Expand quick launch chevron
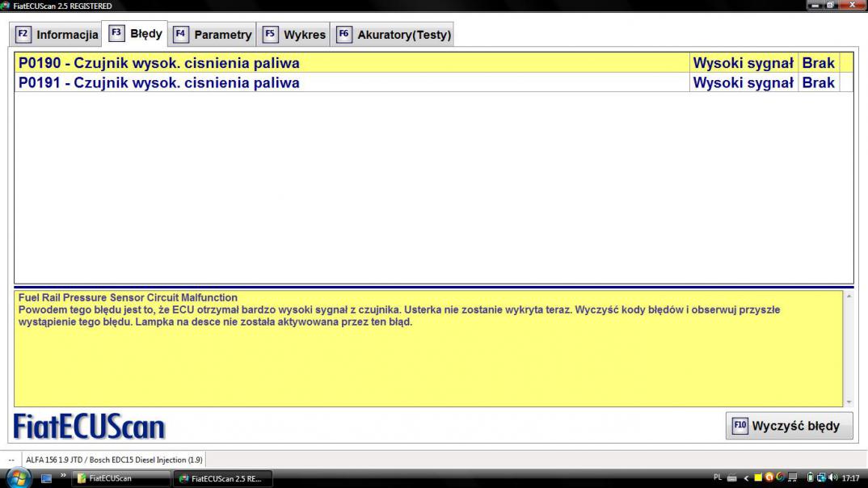Viewport: 868px width, 488px height. click(x=63, y=475)
